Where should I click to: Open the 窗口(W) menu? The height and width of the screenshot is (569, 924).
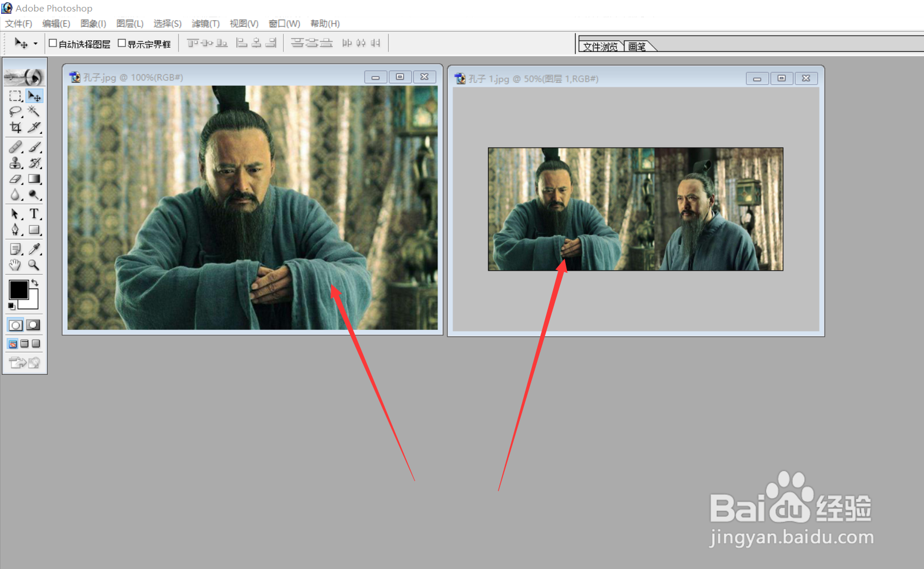pyautogui.click(x=284, y=24)
